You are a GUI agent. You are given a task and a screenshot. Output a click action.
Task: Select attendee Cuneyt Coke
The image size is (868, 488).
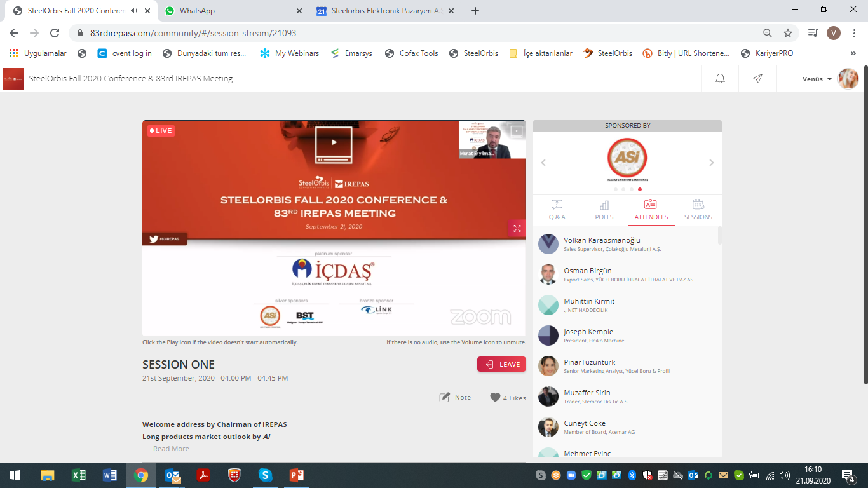(627, 427)
